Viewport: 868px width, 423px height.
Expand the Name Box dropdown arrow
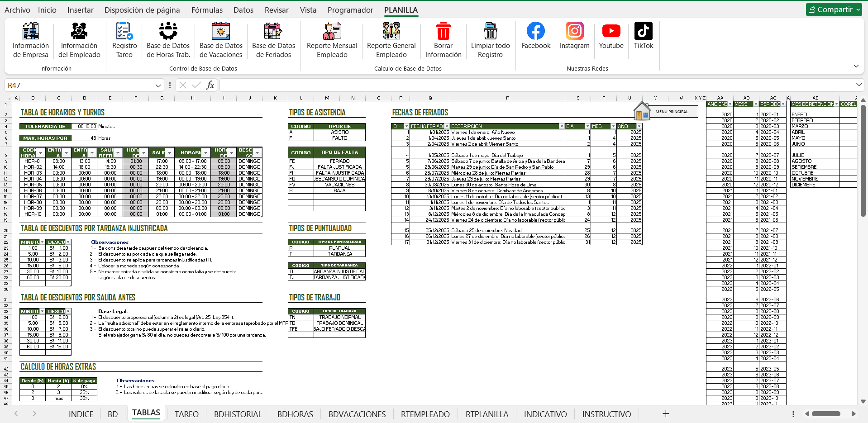(158, 86)
